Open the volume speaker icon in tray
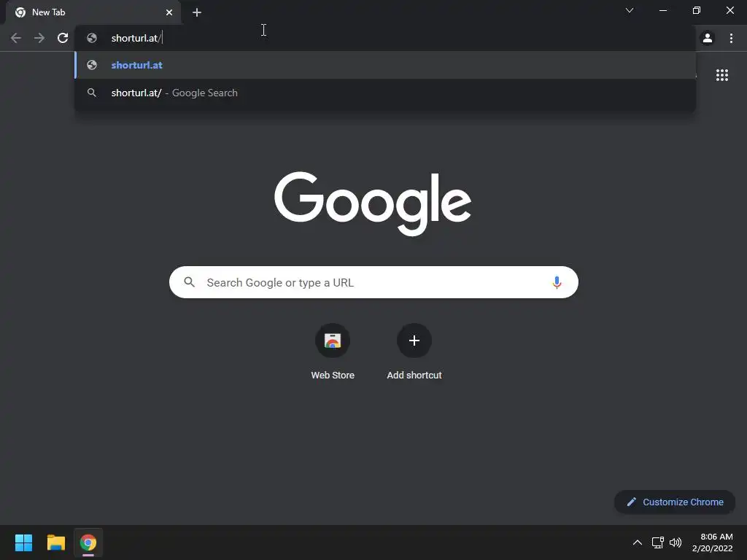747x560 pixels. (x=676, y=542)
